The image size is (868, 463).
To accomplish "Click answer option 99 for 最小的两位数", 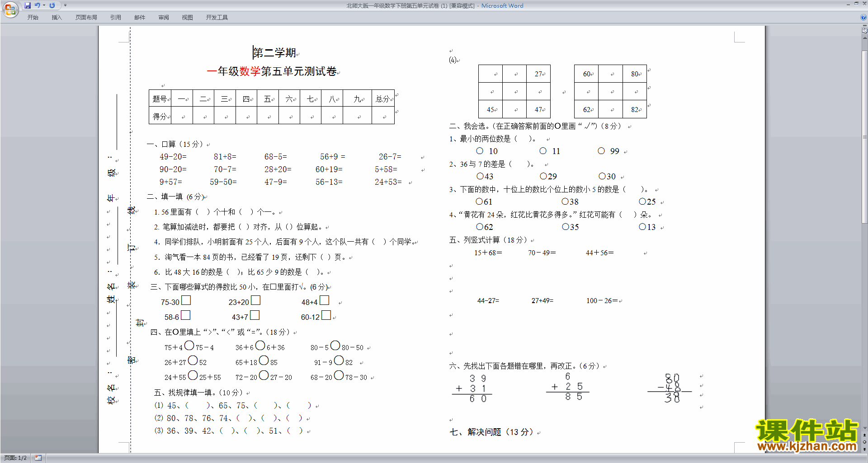I will point(609,151).
